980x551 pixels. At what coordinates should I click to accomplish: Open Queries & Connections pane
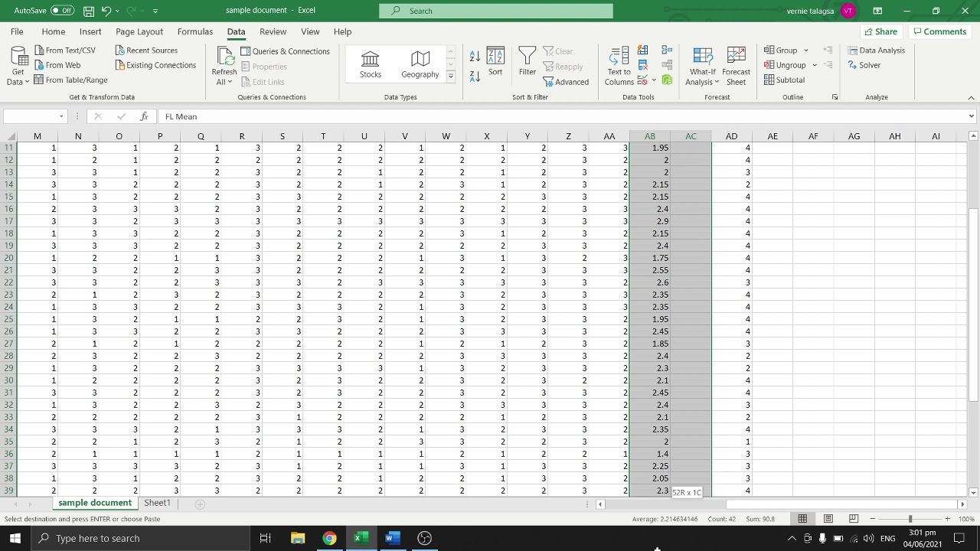pos(285,51)
